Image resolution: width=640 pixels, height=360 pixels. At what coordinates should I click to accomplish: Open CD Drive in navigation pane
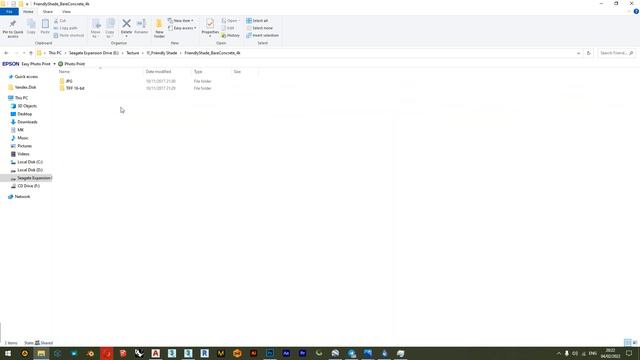pyautogui.click(x=28, y=186)
